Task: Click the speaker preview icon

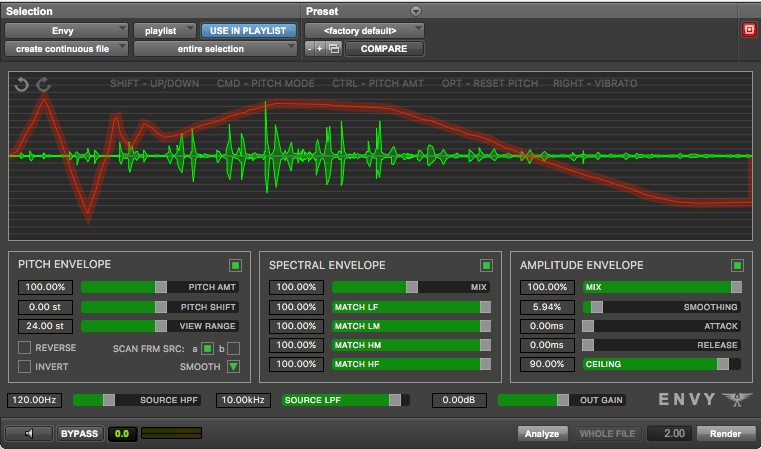Action: point(29,433)
